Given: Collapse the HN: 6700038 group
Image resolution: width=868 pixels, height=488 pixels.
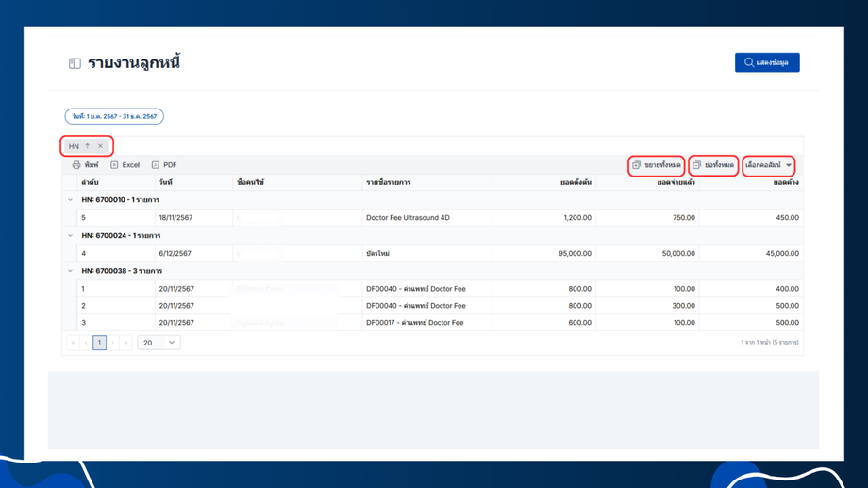Looking at the screenshot, I should coord(70,271).
